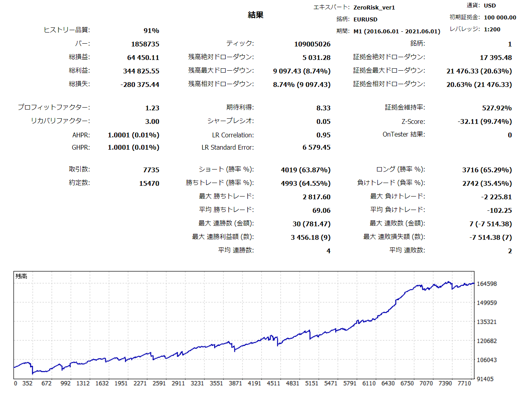Select margin level value 527.92%
The image size is (532, 395).
497,108
